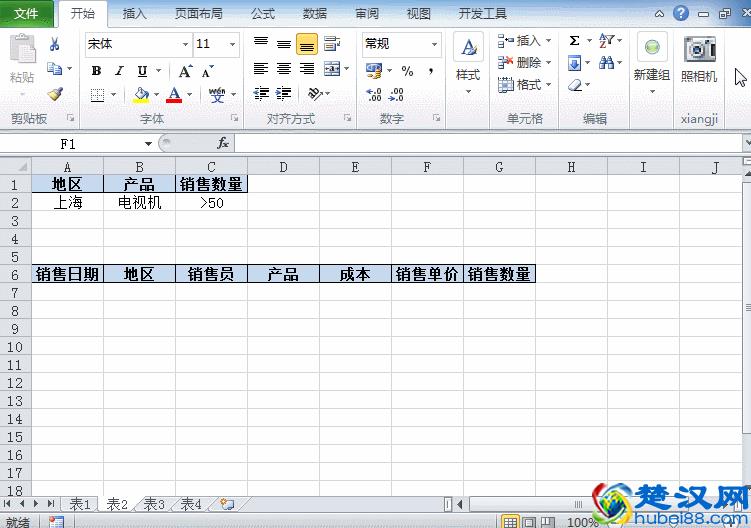Toggle bold formatting
The height and width of the screenshot is (528, 751).
click(96, 71)
